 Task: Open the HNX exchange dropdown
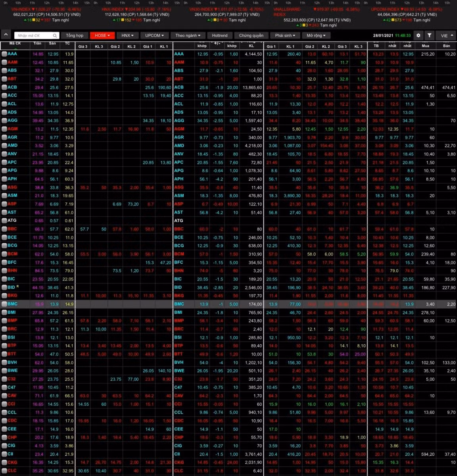[127, 35]
